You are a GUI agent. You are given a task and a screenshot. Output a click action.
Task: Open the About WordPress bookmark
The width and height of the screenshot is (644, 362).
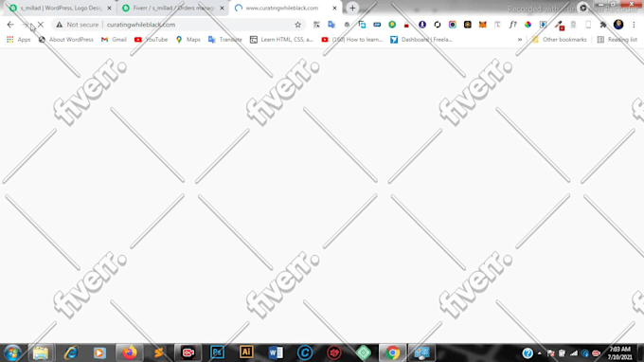pyautogui.click(x=65, y=40)
